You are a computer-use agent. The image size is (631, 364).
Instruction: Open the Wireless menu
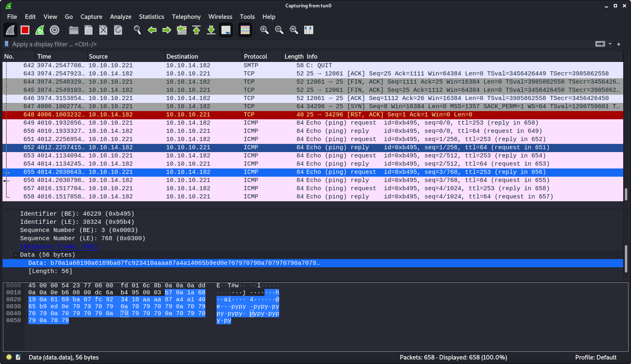click(x=220, y=17)
